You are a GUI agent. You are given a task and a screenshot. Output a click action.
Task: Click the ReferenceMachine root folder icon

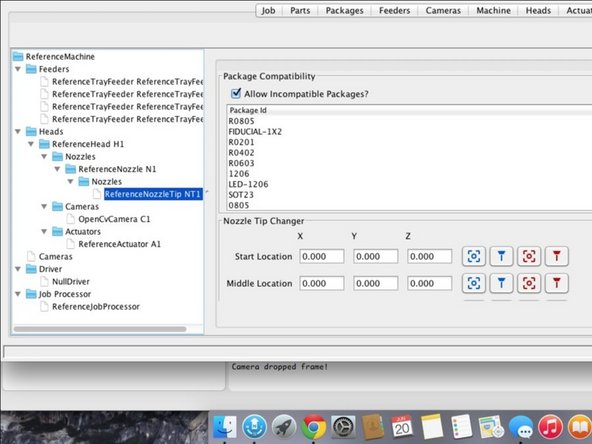point(18,57)
